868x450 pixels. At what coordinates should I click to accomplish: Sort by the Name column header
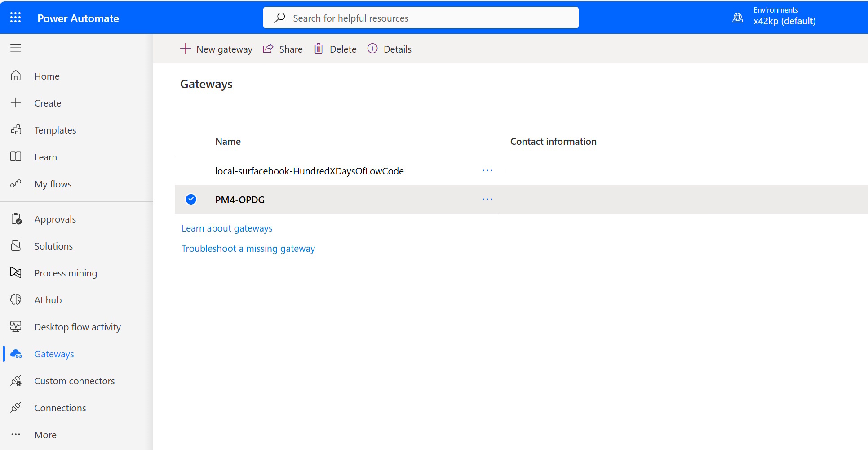[x=228, y=142]
